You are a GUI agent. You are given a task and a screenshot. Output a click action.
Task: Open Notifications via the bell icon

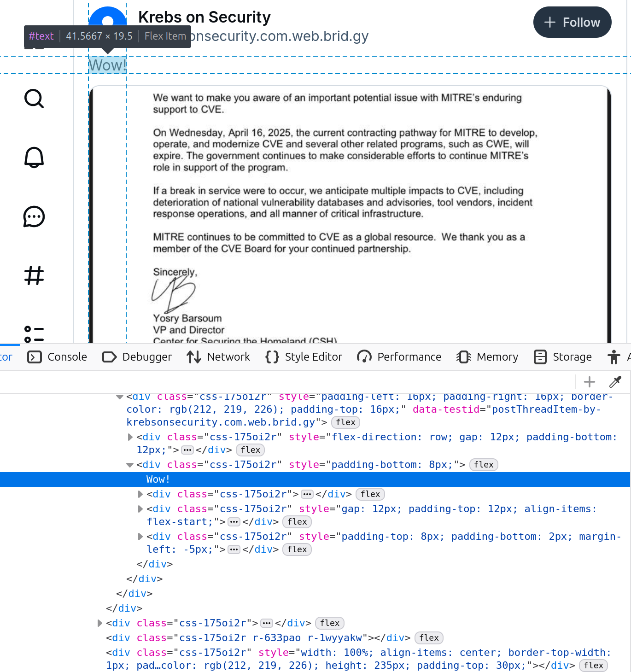[x=33, y=158]
